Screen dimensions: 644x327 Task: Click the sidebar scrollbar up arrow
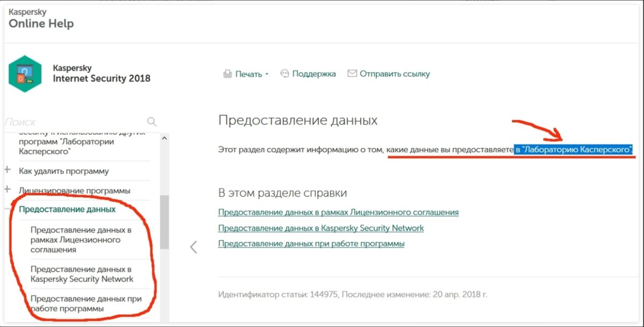[x=164, y=137]
